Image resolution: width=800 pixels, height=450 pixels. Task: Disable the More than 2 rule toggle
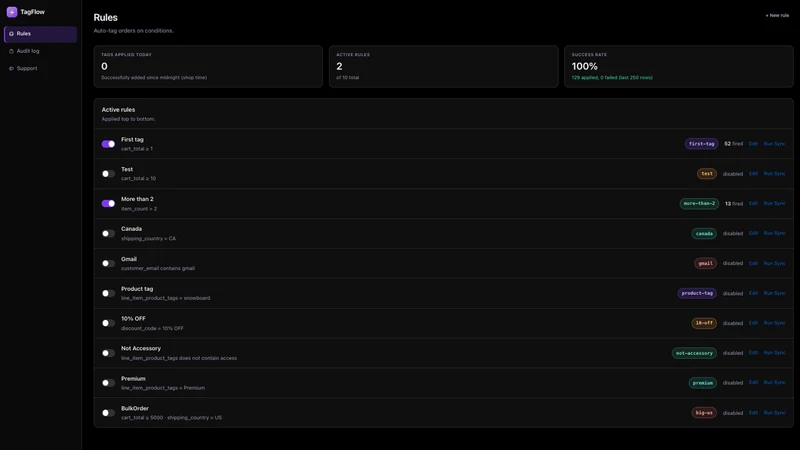108,204
